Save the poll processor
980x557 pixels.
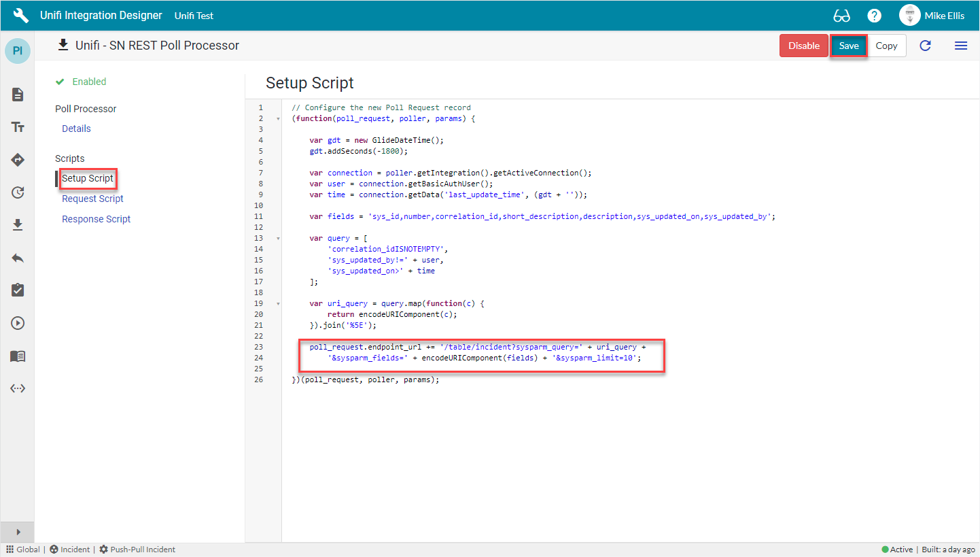pyautogui.click(x=849, y=46)
